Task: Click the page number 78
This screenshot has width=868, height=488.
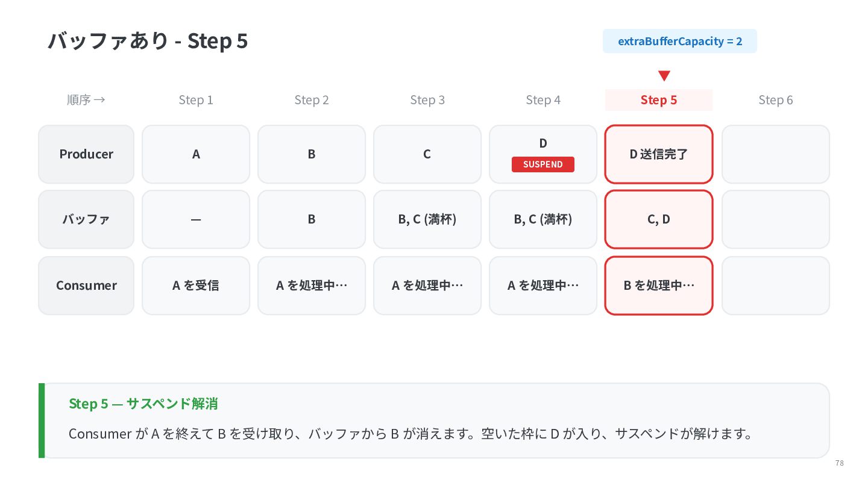Action: tap(839, 463)
